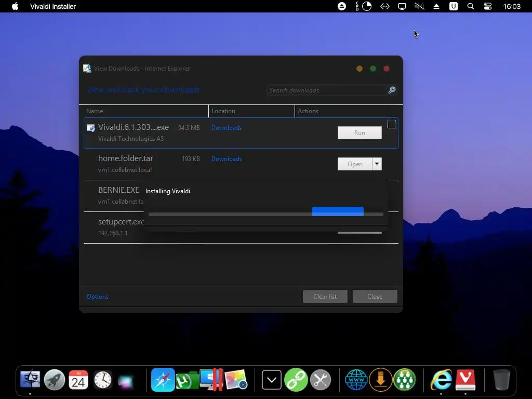Open the green people-group app in dock
Viewport: 532px width, 399px height.
(405, 380)
